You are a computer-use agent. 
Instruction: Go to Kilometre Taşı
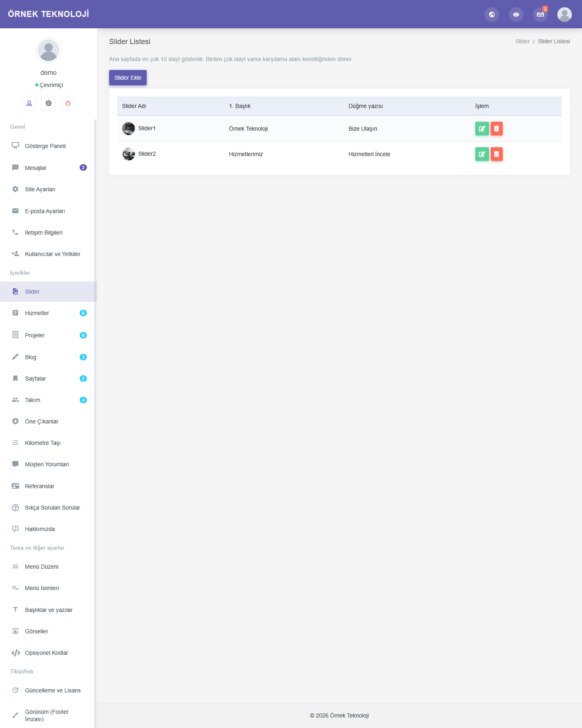(48, 443)
